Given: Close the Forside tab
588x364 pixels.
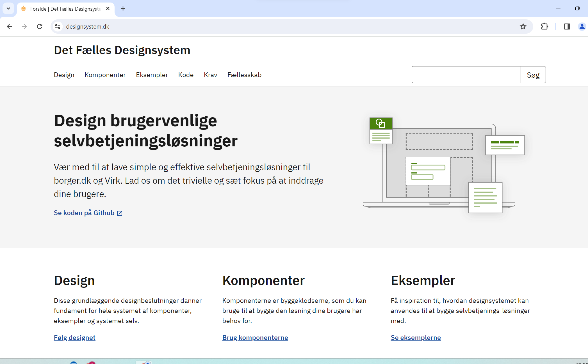Looking at the screenshot, I should [108, 9].
